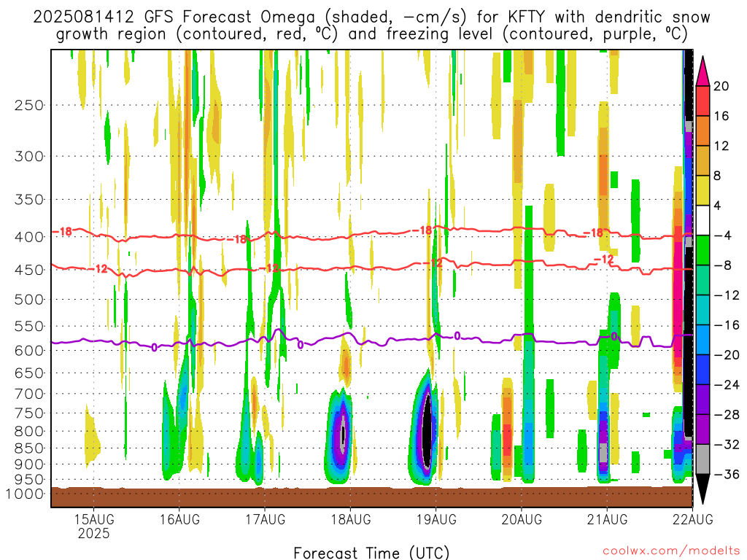Click the colorbar value label 20
Viewport: 747px width, 560px height.
click(721, 86)
